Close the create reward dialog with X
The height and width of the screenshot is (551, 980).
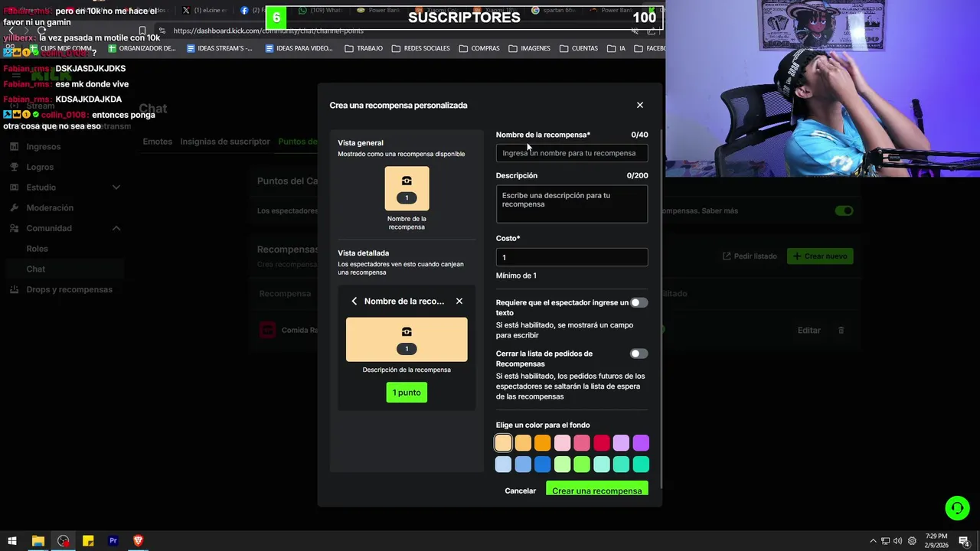(640, 105)
